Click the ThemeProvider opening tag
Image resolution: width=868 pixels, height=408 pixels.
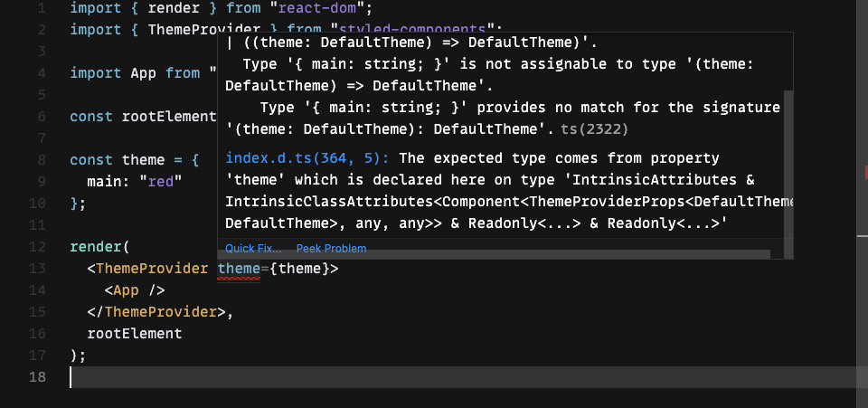click(x=152, y=269)
